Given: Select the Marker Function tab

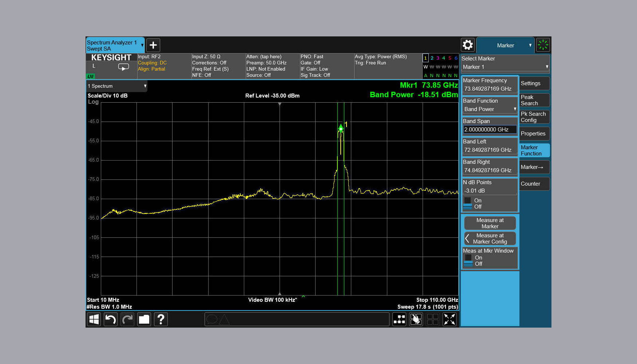Looking at the screenshot, I should tap(534, 150).
